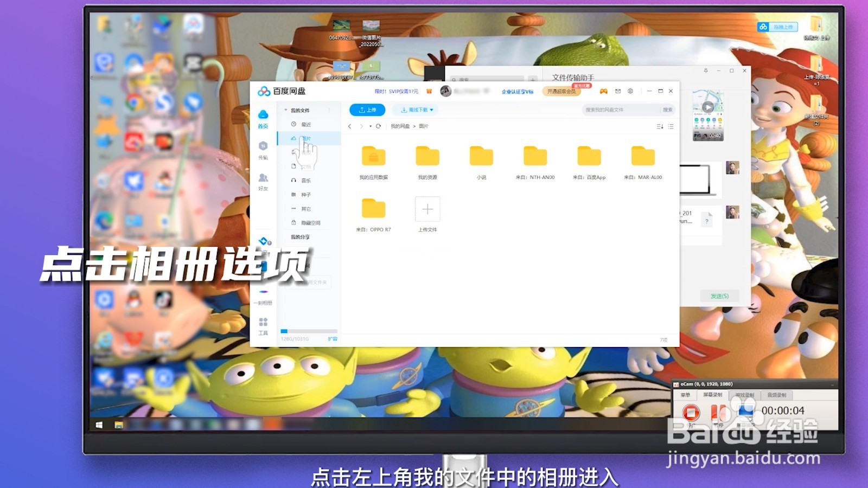Click the blue 上传 upload button
868x488 pixels.
(x=367, y=110)
